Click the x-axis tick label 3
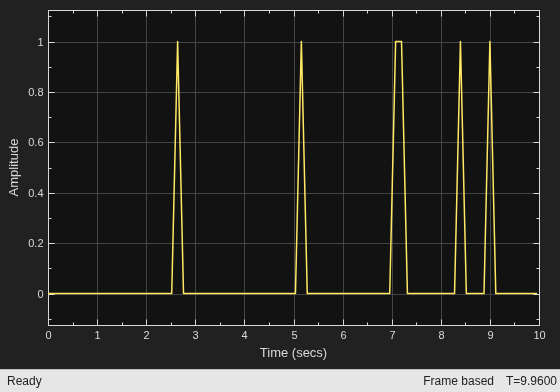 [195, 335]
